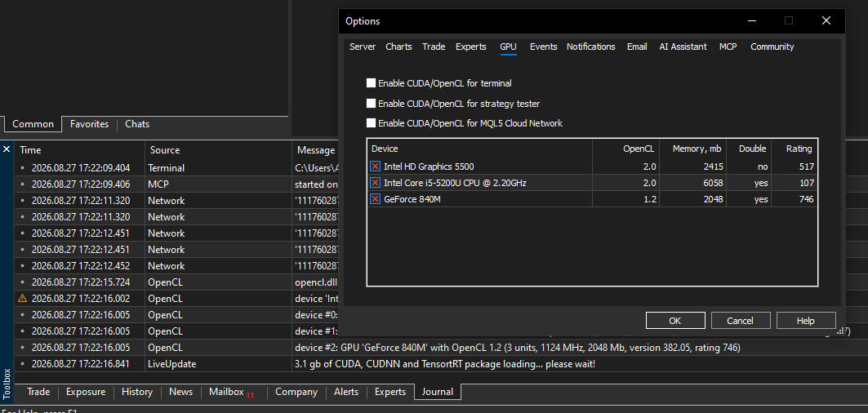Click the Memory, mb column header
Screen dimensions: 868x413
[x=693, y=149]
